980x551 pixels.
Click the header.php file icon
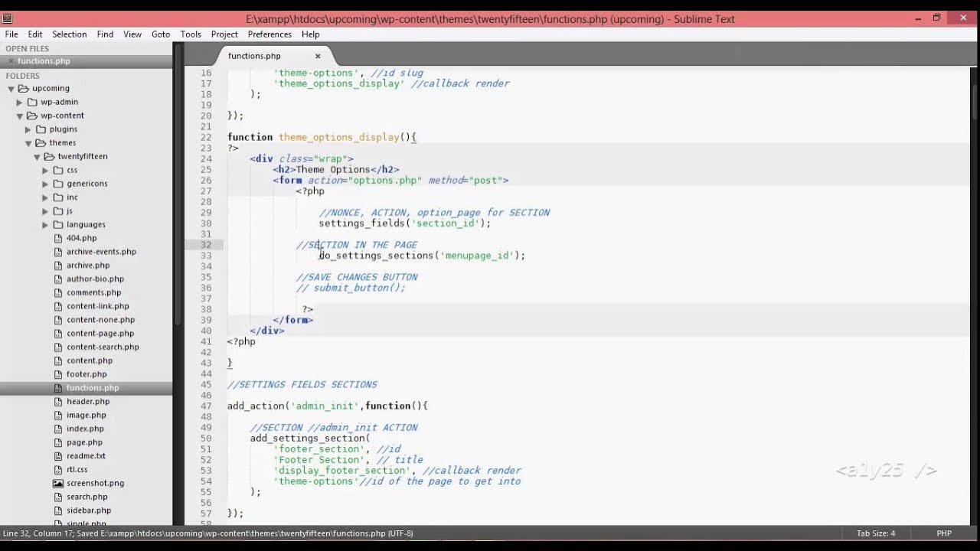tap(58, 402)
